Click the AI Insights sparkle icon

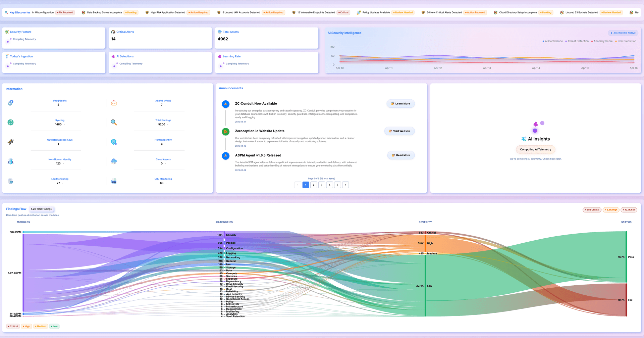tap(524, 139)
